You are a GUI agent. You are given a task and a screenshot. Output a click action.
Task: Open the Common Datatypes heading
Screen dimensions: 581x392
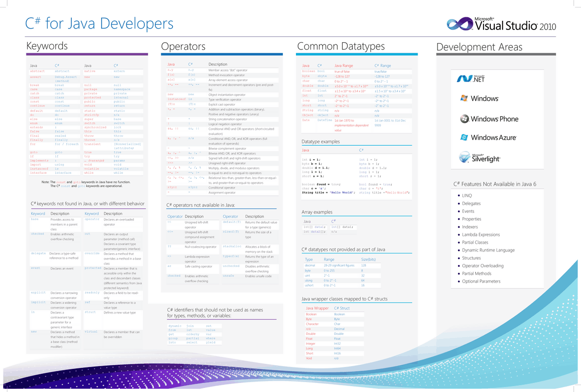(x=340, y=46)
